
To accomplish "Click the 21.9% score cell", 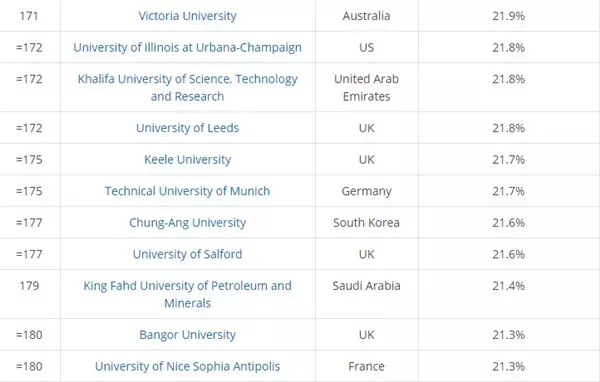I will pos(509,16).
